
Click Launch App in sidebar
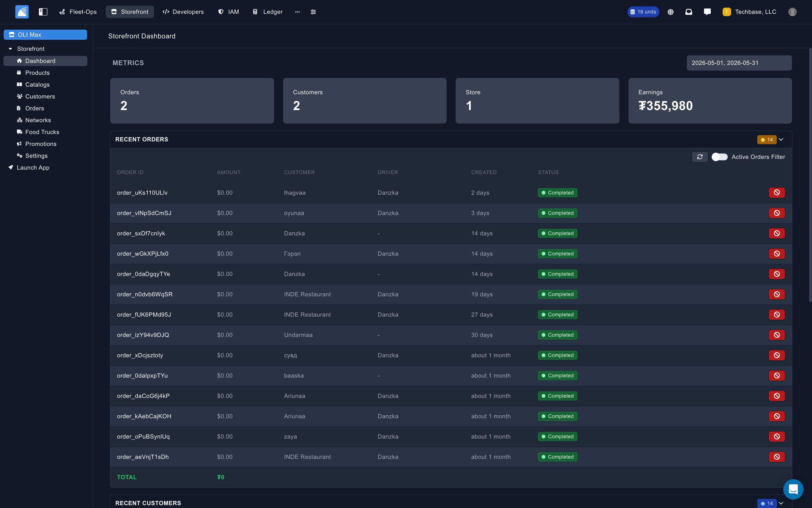tap(45, 168)
